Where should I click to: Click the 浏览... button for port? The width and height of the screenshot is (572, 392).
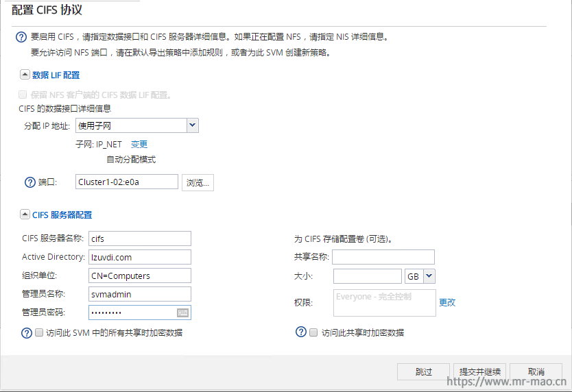point(198,182)
